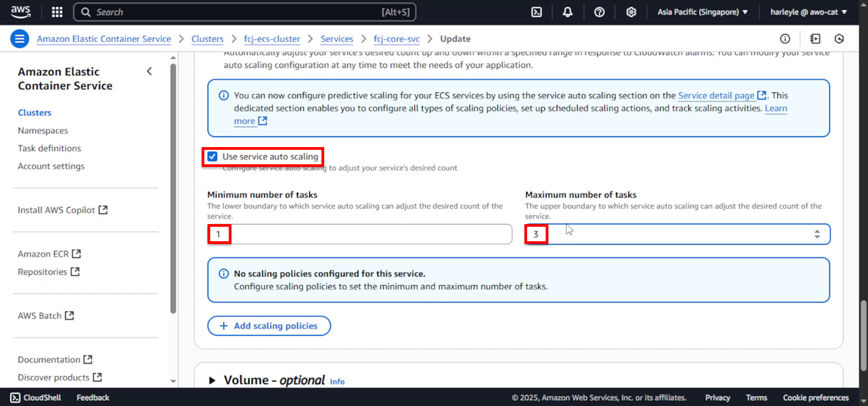Expand the Volume - optional section
Screen dimensions: 868x406
[212, 380]
